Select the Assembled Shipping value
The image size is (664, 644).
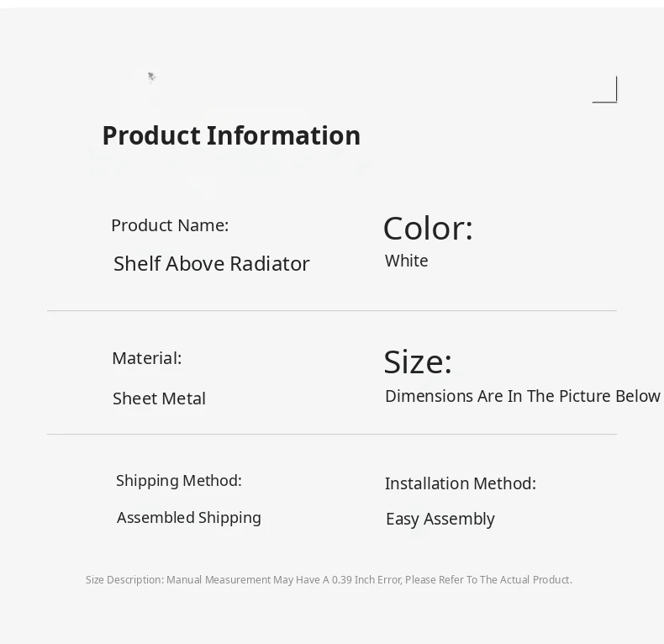coord(189,518)
